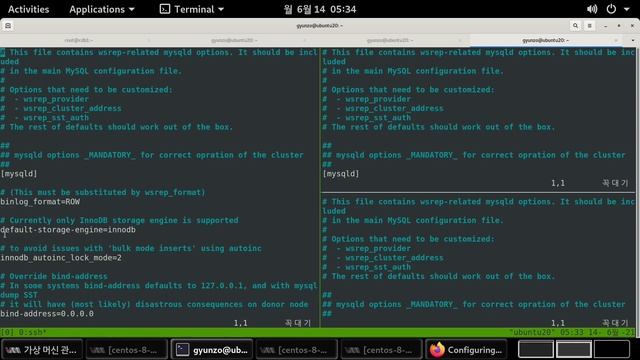Click '- wsrep_cluster_address' in top-right pane
Viewport: 640px width, 360px height.
click(x=383, y=109)
